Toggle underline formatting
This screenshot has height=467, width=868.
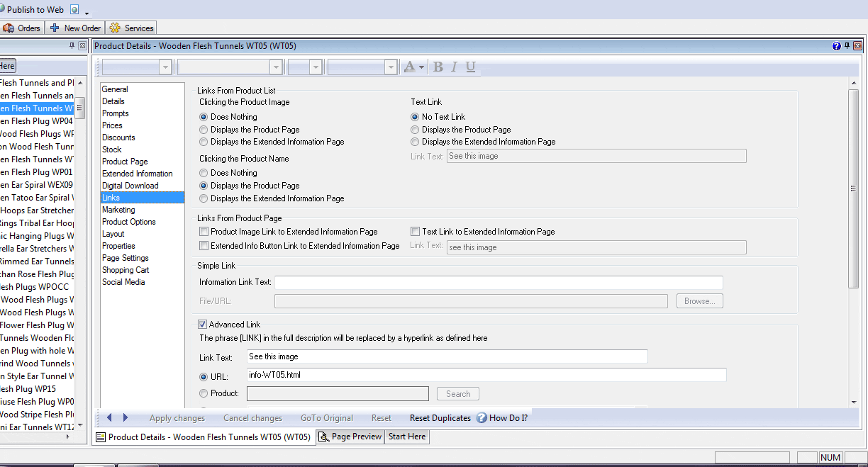click(x=470, y=67)
